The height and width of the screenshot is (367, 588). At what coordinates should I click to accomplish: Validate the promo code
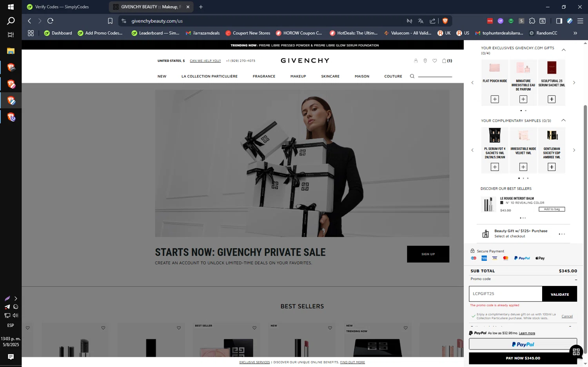(559, 294)
